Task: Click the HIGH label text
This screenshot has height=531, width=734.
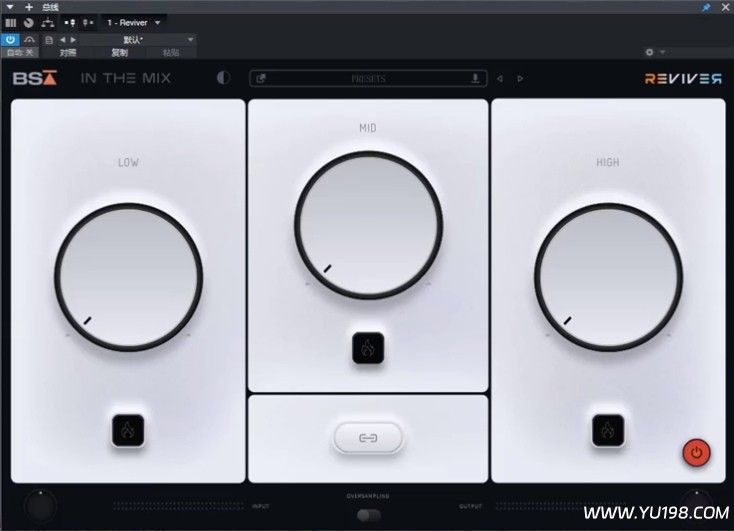Action: click(x=608, y=162)
